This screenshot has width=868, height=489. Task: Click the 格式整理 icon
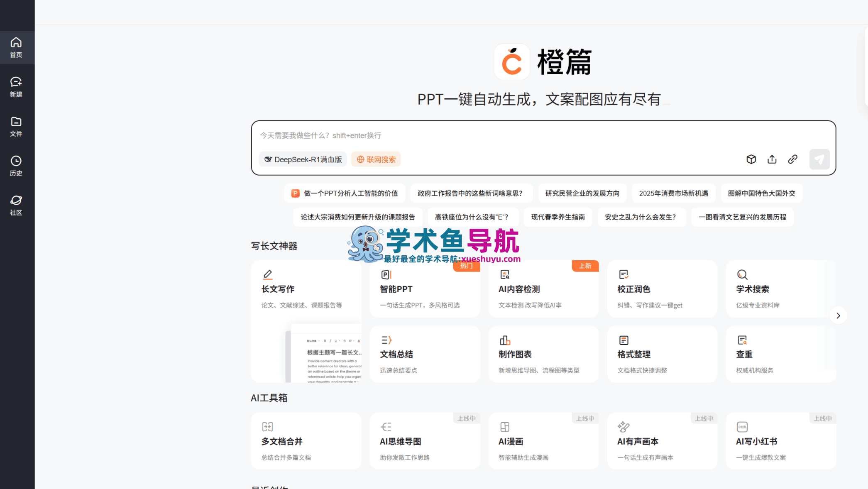coord(623,340)
